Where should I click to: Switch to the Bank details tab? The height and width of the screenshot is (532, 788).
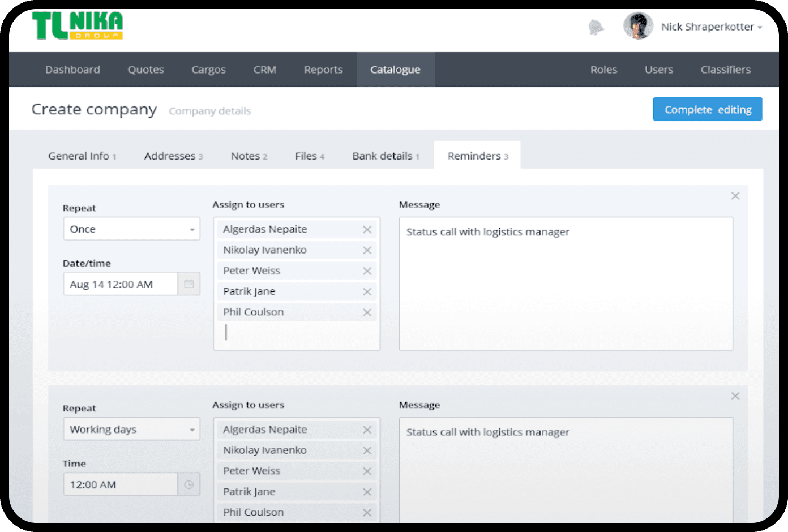[x=386, y=156]
